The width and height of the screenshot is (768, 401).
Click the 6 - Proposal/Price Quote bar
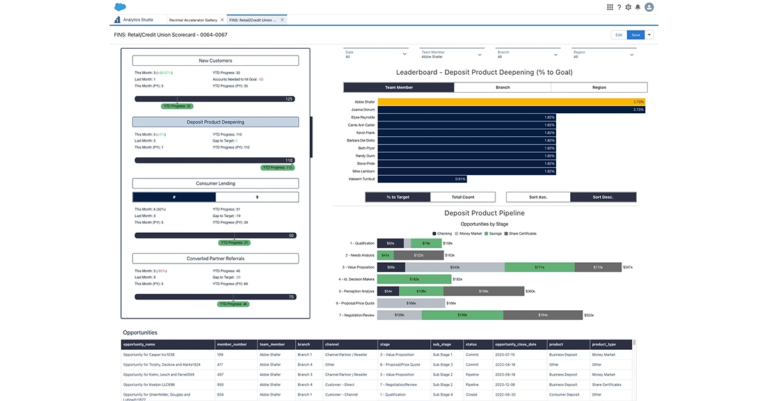411,303
